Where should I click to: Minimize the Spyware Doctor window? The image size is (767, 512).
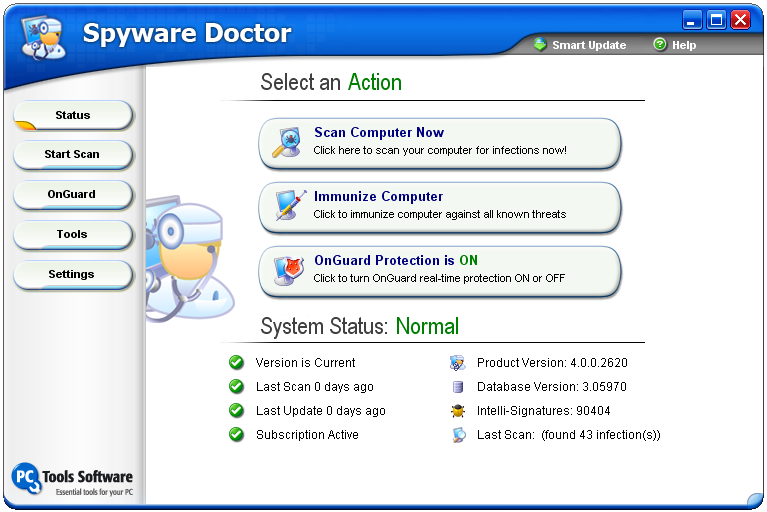[692, 21]
